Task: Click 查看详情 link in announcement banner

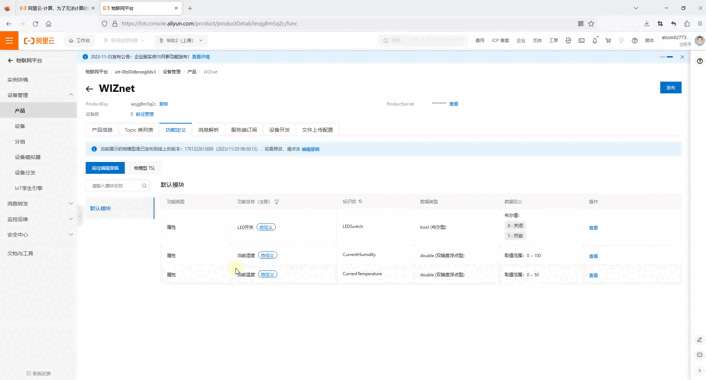Action: pos(201,57)
